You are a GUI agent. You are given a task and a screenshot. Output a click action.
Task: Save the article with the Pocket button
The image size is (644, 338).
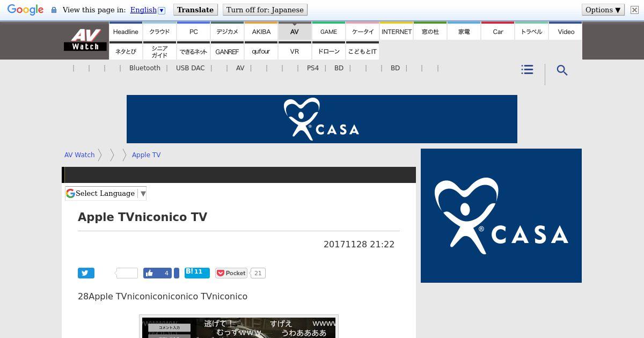coord(231,273)
